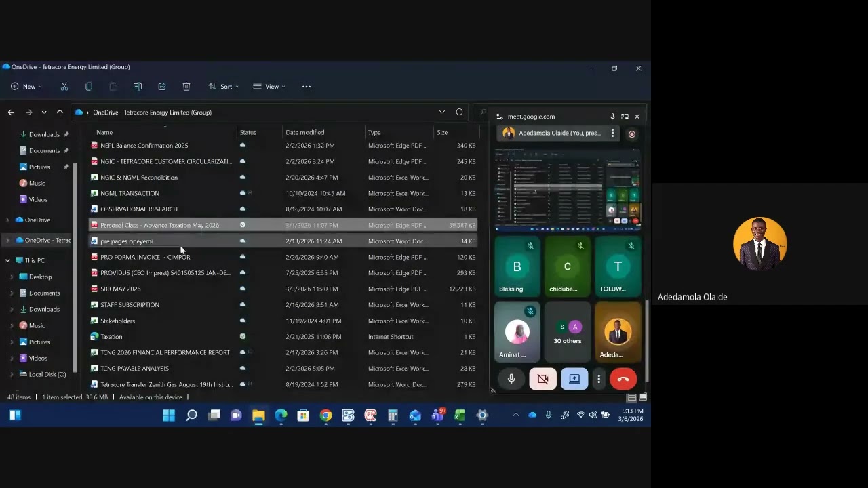Collapse the This PC tree node
The image size is (868, 488).
[7, 260]
